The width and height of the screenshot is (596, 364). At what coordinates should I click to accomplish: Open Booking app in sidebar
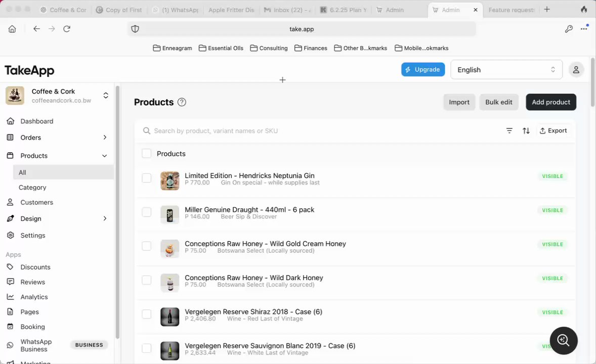32,327
